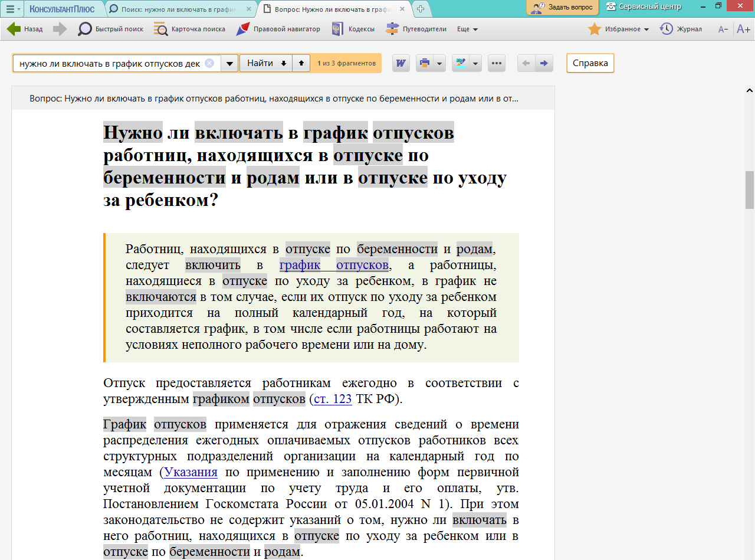Open the Справка button
Image resolution: width=755 pixels, height=560 pixels.
coord(590,63)
